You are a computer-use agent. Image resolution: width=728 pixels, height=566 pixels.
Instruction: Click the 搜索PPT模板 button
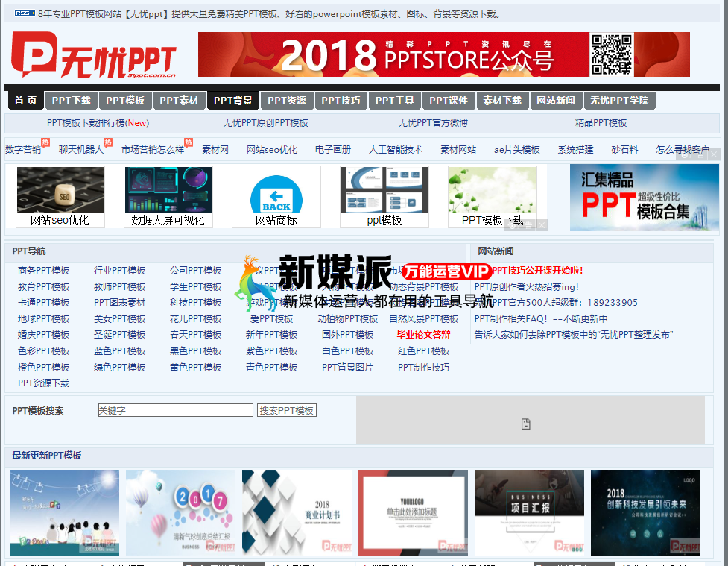pos(287,410)
